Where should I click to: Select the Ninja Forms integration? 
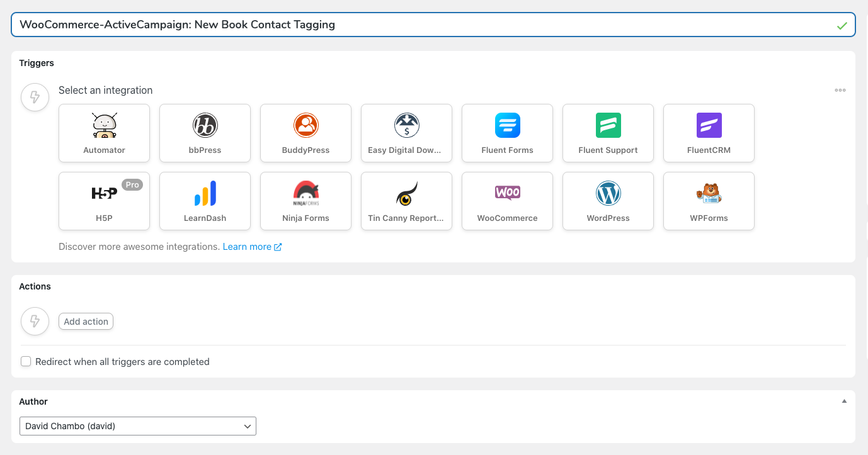point(306,201)
